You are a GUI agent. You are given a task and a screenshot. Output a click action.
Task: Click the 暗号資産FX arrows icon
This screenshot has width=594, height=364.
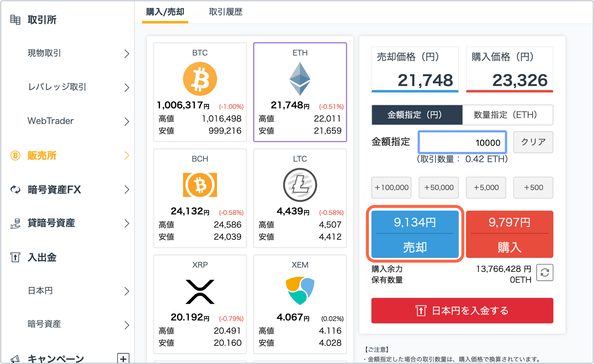pyautogui.click(x=15, y=190)
